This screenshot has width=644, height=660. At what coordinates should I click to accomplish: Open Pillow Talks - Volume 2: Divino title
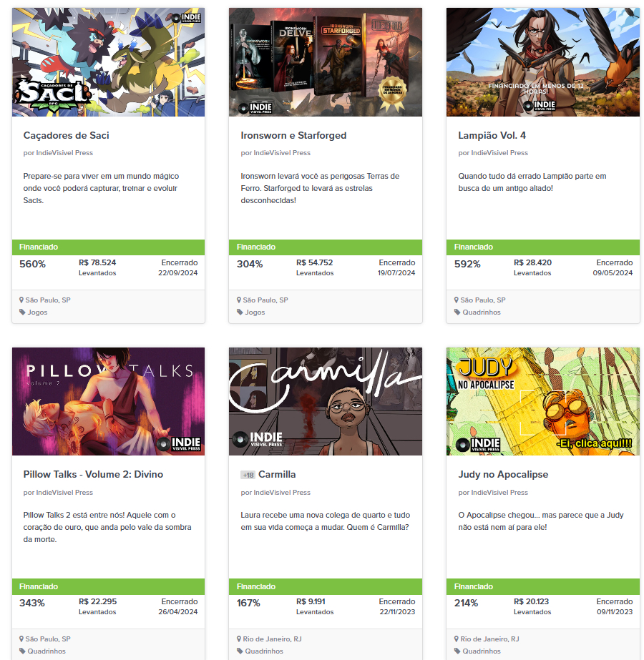click(x=93, y=474)
